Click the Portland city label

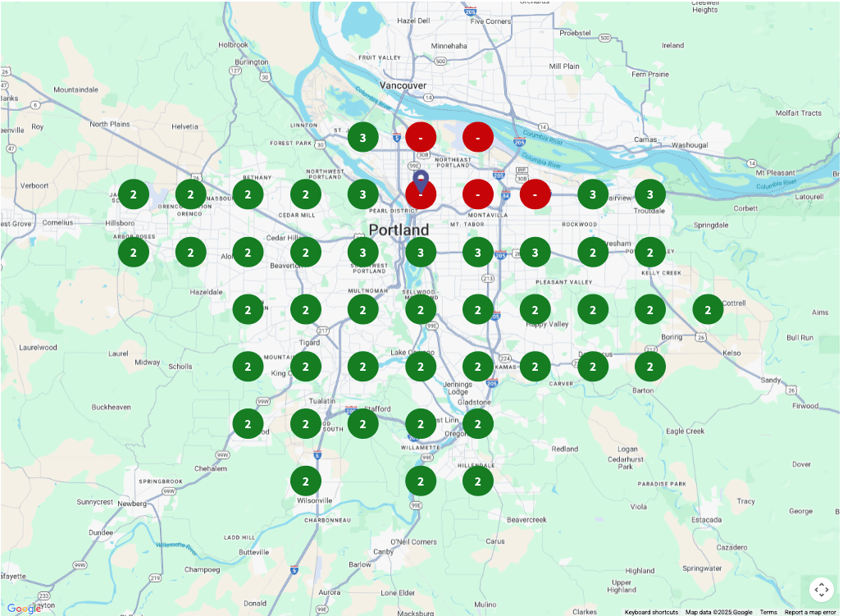point(399,230)
